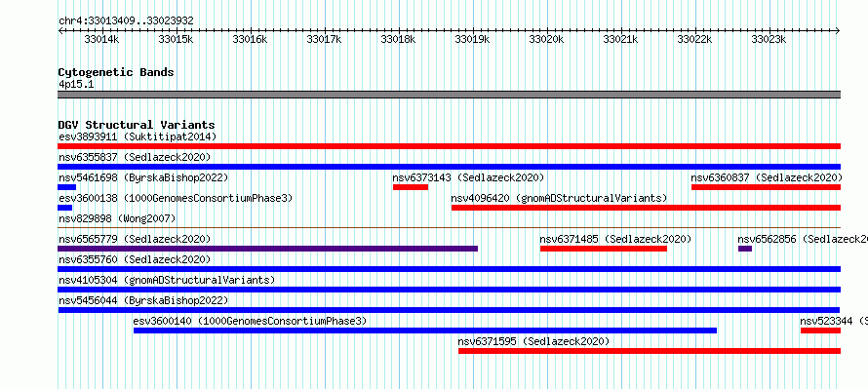Click the 33023k ruler position
This screenshot has width=868, height=389.
(769, 39)
